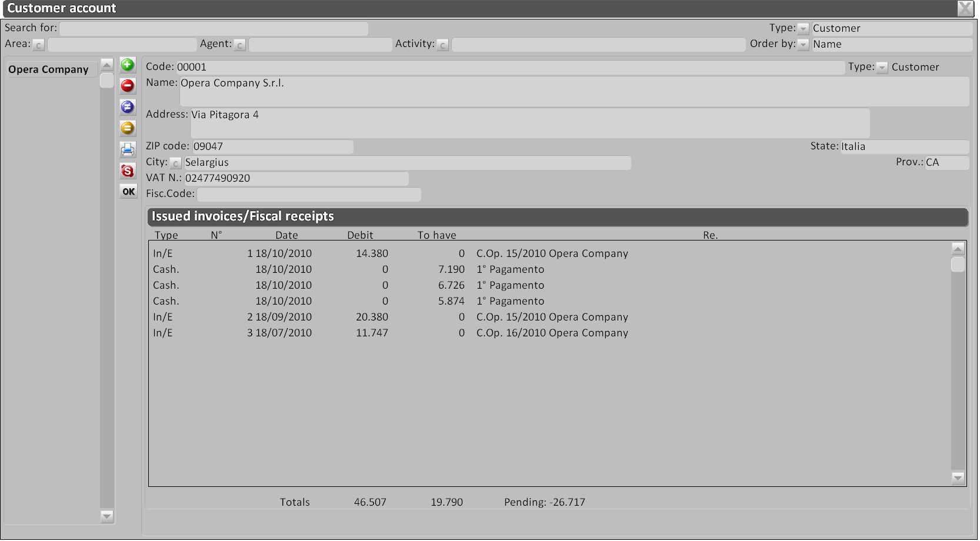Click customer list scroll up arrow

(106, 64)
